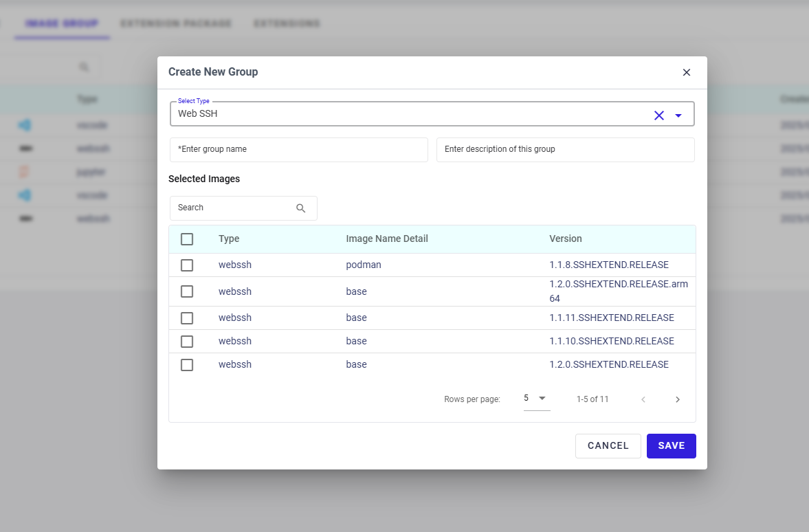
Task: Click version 1.1.8.SSHEXTEND.RELEASE cell
Action: [x=609, y=265]
